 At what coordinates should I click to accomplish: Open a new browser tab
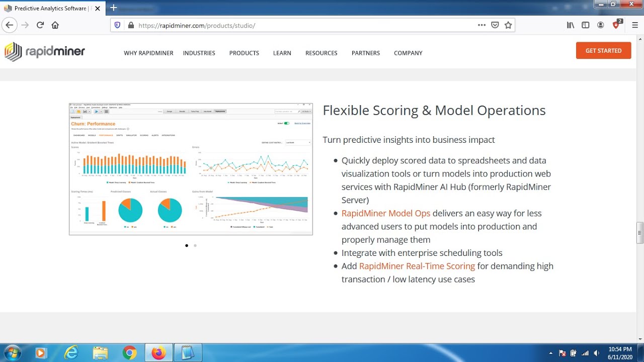tap(113, 8)
